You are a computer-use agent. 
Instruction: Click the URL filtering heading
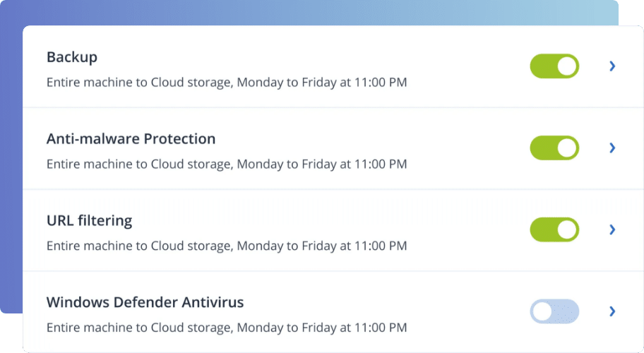point(89,221)
